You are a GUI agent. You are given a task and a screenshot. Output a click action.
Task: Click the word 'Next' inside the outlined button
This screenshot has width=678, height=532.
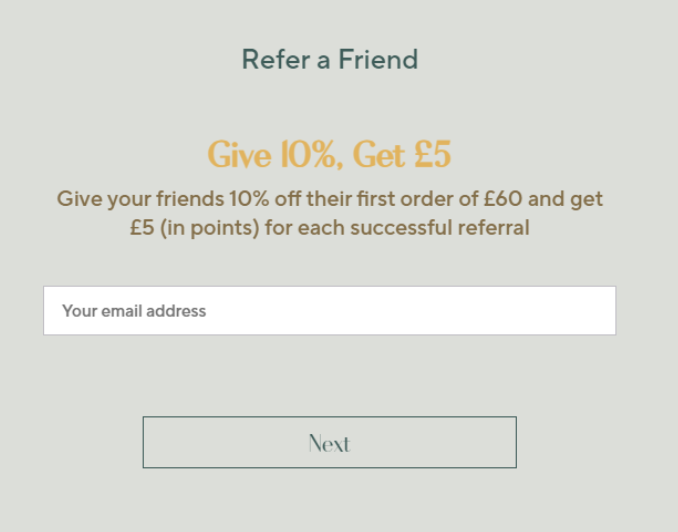coord(329,443)
